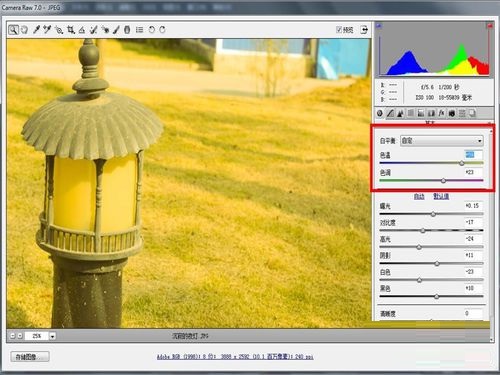Switch to the Lens Corrections panel tab
The image size is (500, 375).
click(431, 113)
